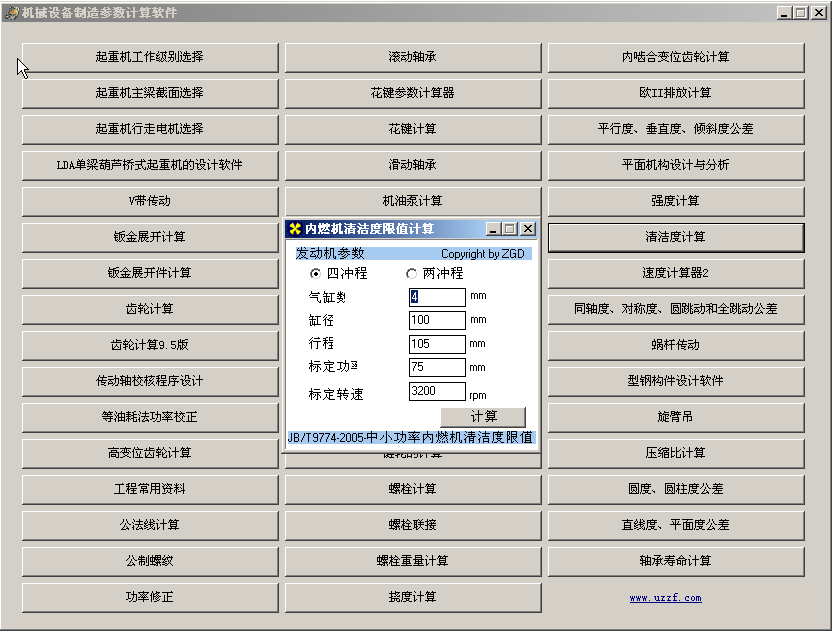Click the 气缸数 input field

click(x=437, y=297)
